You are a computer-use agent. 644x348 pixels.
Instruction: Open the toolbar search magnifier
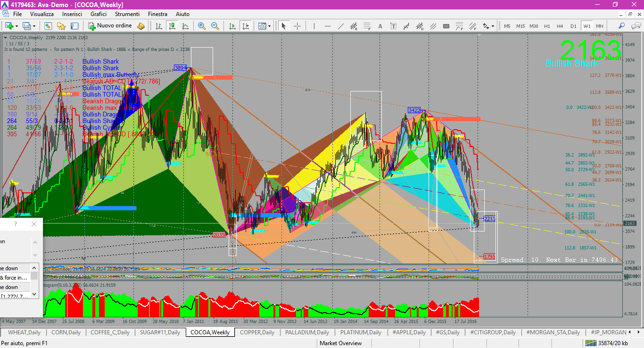(621, 26)
